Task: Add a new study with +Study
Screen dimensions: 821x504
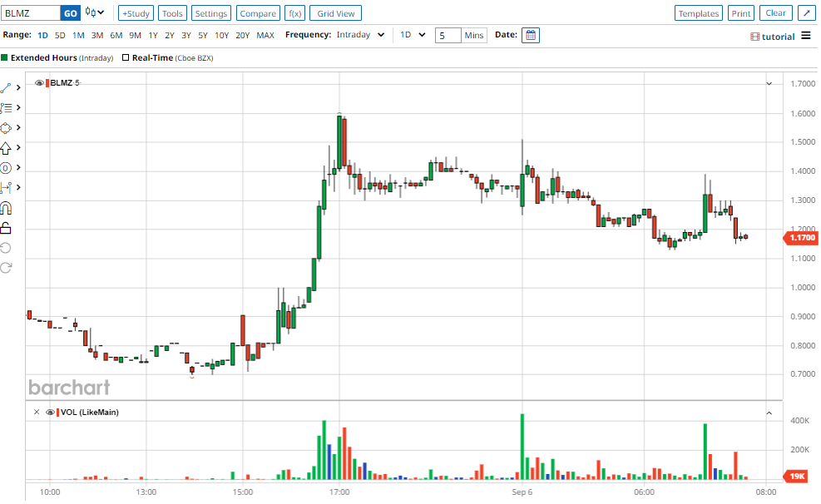Action: [x=136, y=13]
